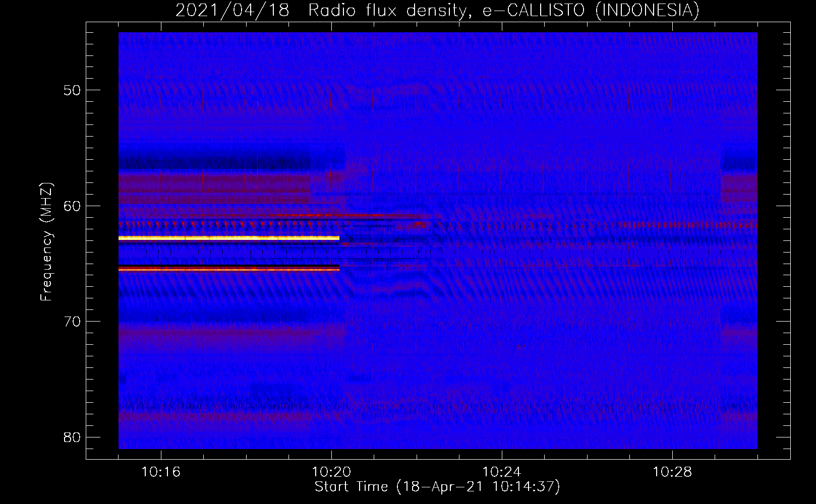This screenshot has width=816, height=504.
Task: Select the '70' frequency axis label
Action: click(72, 321)
